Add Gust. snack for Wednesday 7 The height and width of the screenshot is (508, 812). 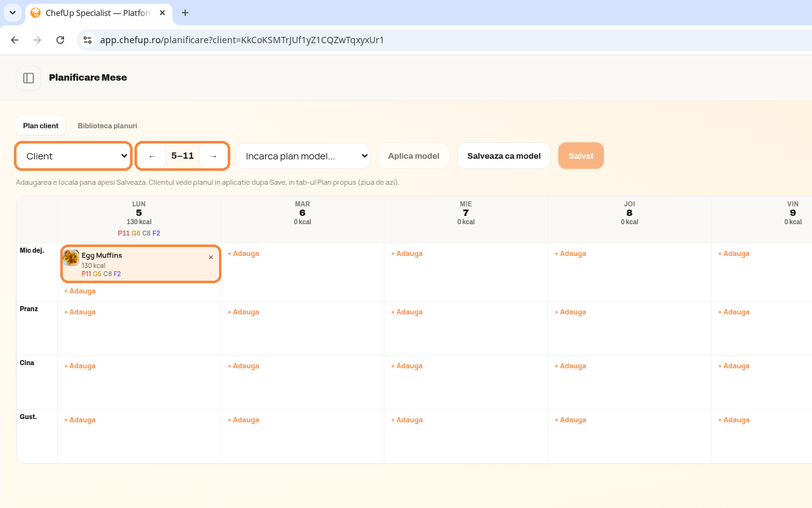point(407,420)
